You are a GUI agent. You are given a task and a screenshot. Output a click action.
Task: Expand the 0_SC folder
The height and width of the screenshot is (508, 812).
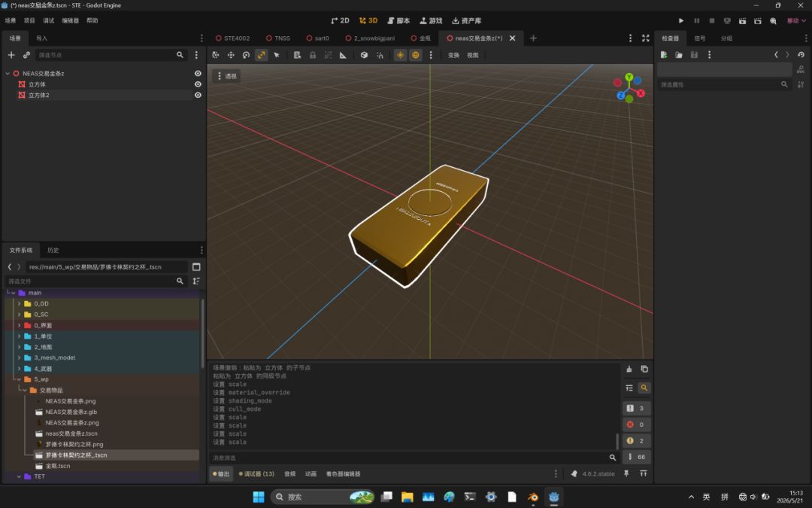19,315
